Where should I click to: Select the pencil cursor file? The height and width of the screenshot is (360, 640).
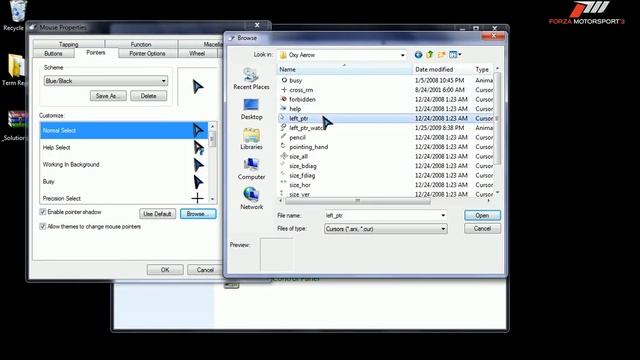point(297,138)
